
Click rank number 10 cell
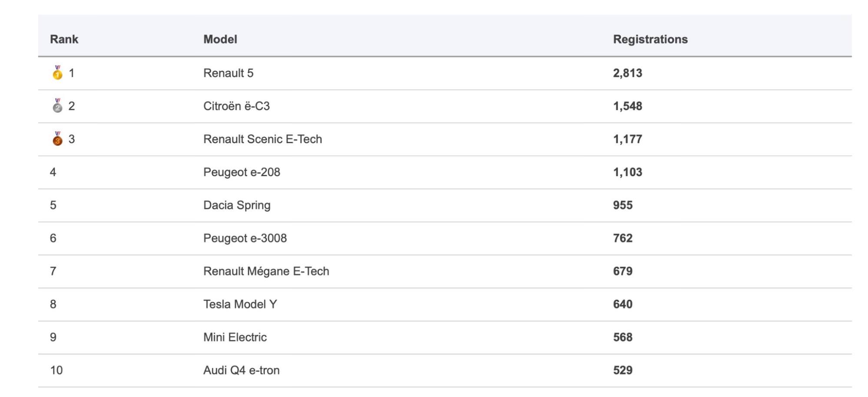click(56, 370)
